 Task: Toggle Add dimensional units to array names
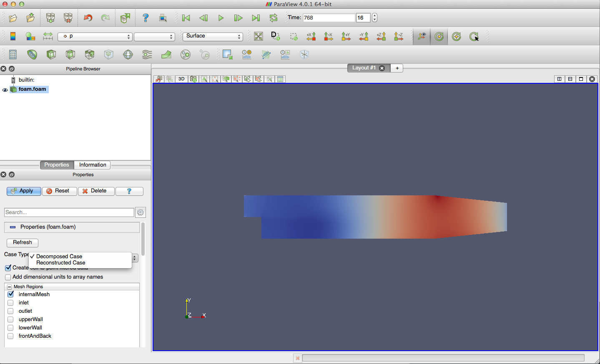tap(8, 277)
